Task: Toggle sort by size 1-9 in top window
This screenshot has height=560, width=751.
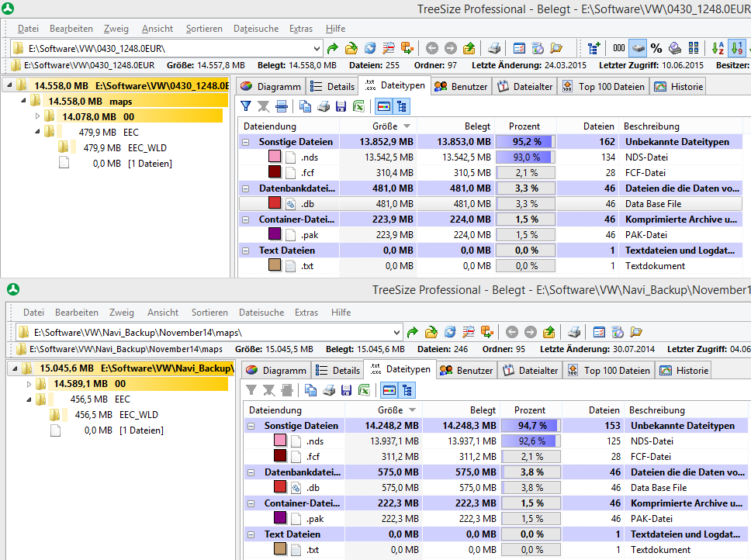Action: (736, 48)
